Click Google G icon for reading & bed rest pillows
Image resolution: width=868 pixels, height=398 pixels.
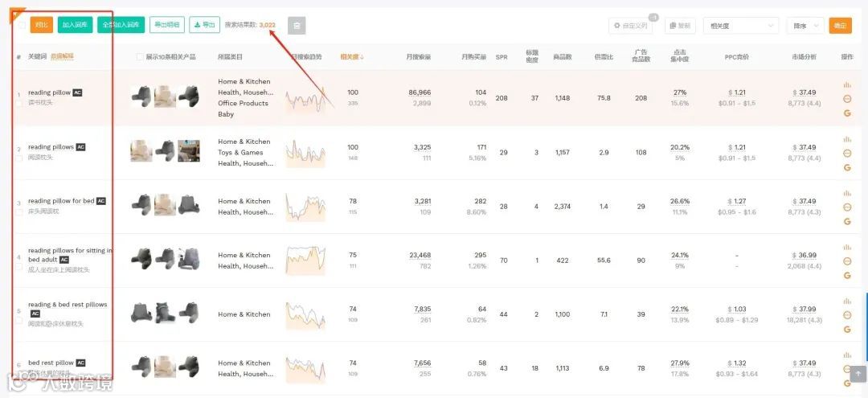(847, 330)
